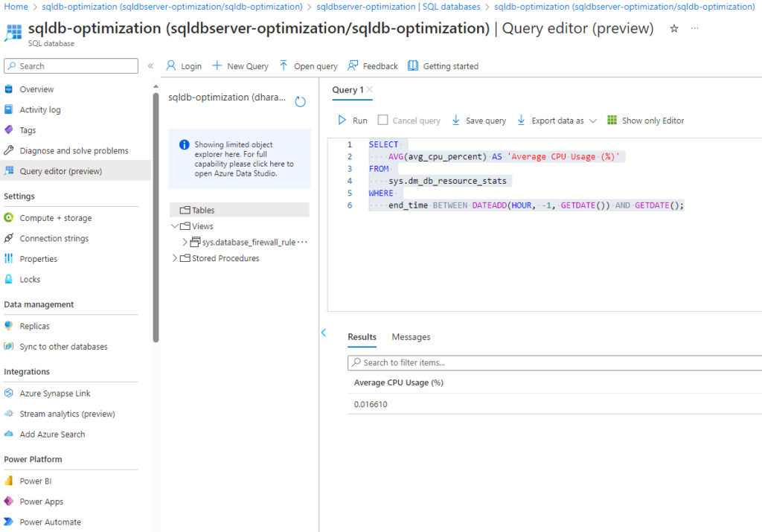Expand the Stored Procedures folder

click(175, 258)
